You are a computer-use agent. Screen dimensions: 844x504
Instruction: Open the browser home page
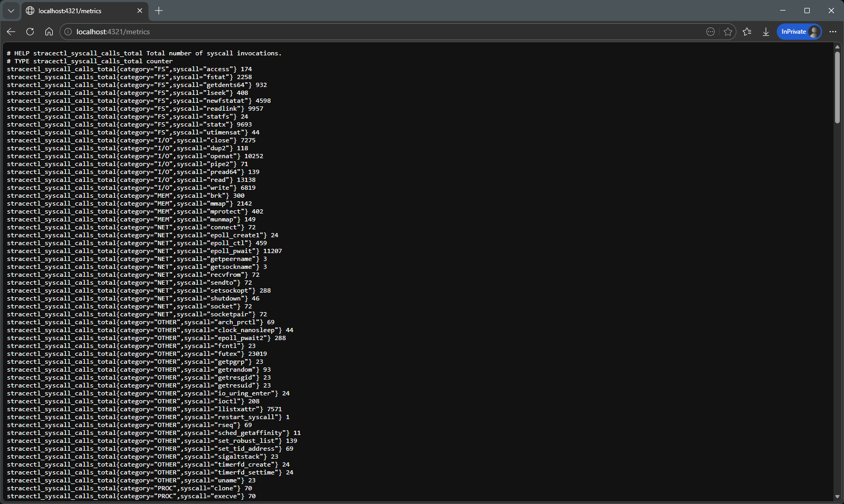49,32
